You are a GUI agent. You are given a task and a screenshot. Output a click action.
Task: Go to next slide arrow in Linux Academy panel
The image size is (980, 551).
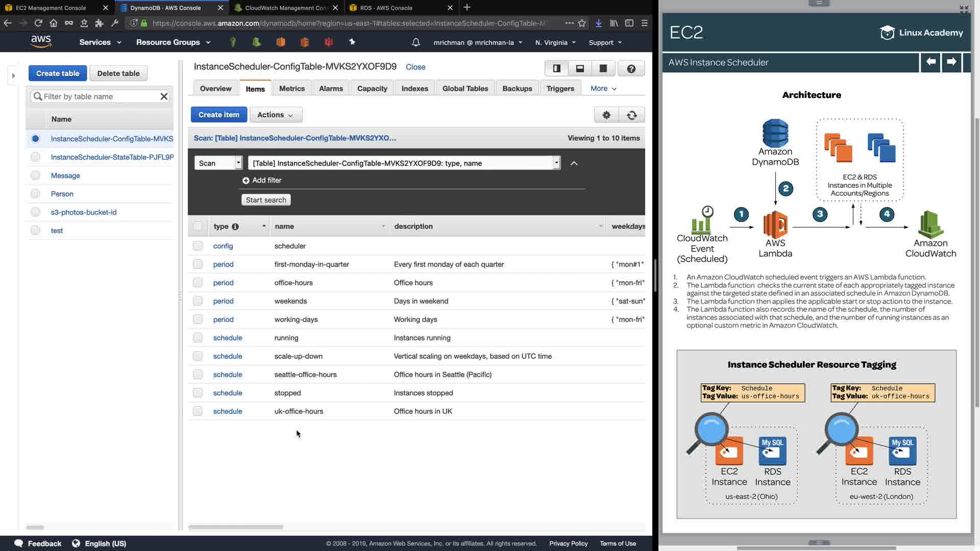[951, 62]
